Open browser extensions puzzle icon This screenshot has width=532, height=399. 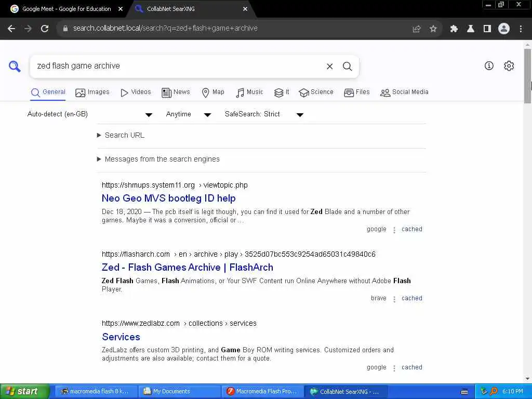(454, 29)
